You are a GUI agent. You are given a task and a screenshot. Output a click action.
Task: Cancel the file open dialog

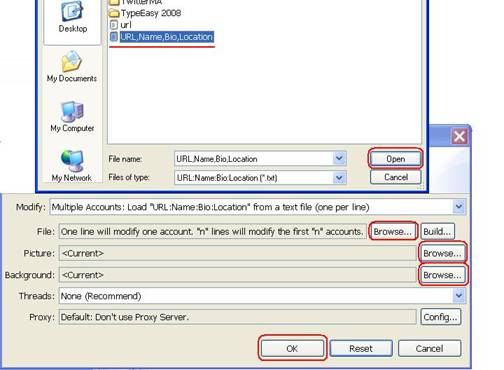pos(396,177)
